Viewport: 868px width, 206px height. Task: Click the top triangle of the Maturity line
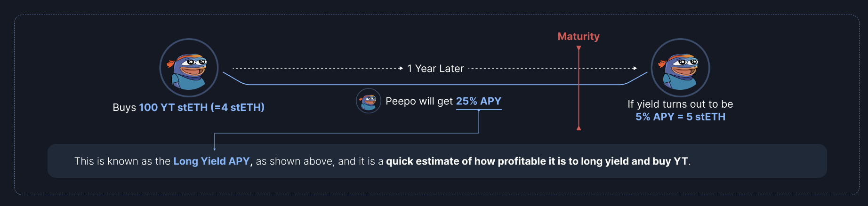579,48
